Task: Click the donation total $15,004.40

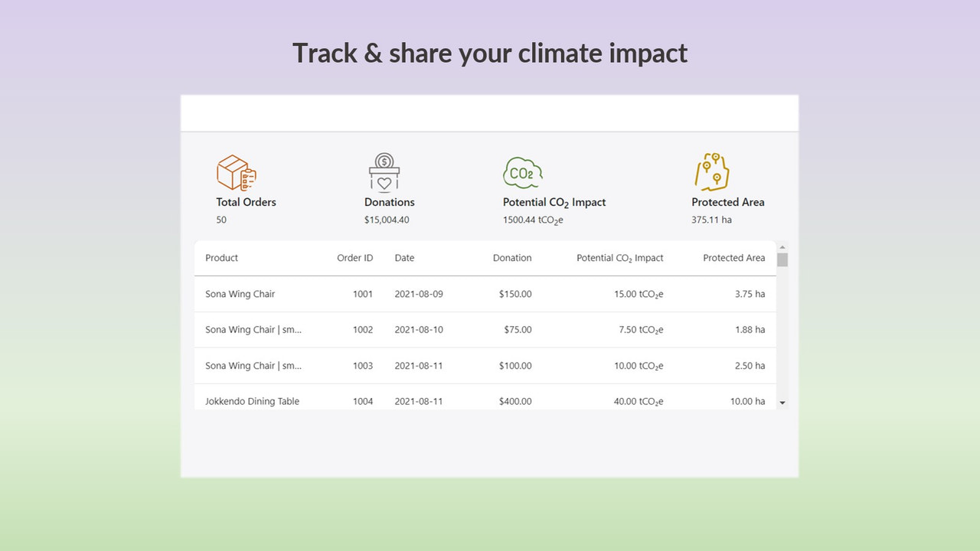Action: tap(386, 220)
